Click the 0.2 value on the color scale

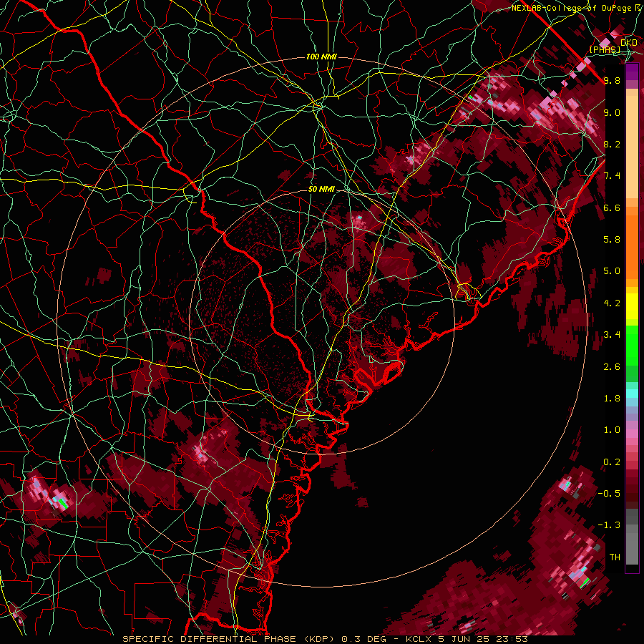[x=612, y=462]
